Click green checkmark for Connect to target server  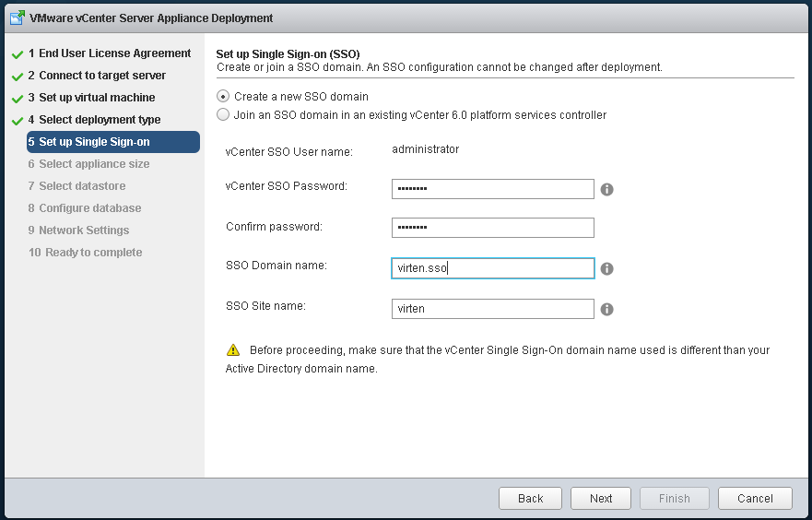coord(18,77)
